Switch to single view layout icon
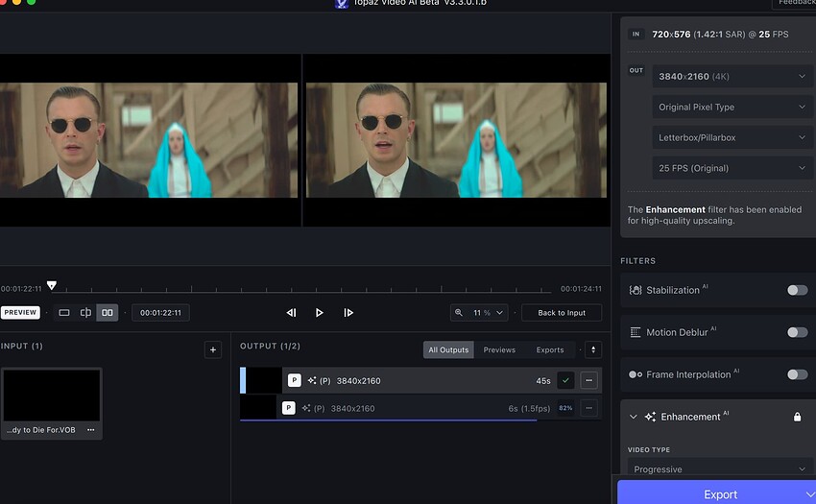The width and height of the screenshot is (816, 504). [x=64, y=313]
